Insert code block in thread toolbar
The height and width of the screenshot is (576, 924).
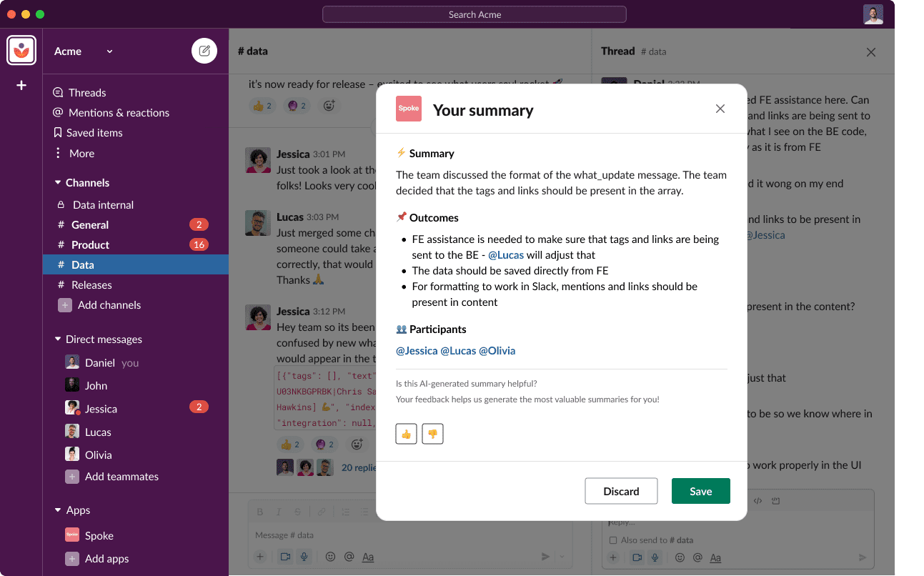point(776,501)
